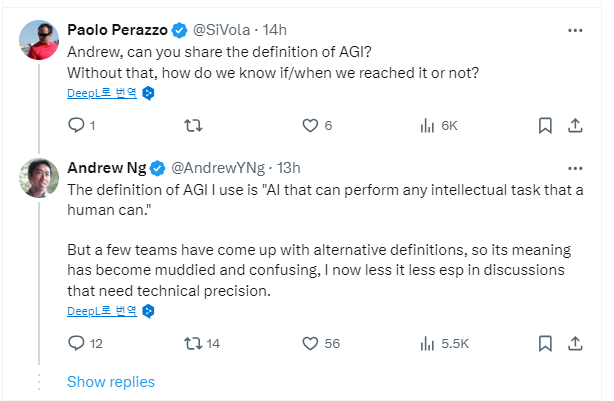
Task: Share Andrew Ng's tweet
Action: click(x=575, y=343)
